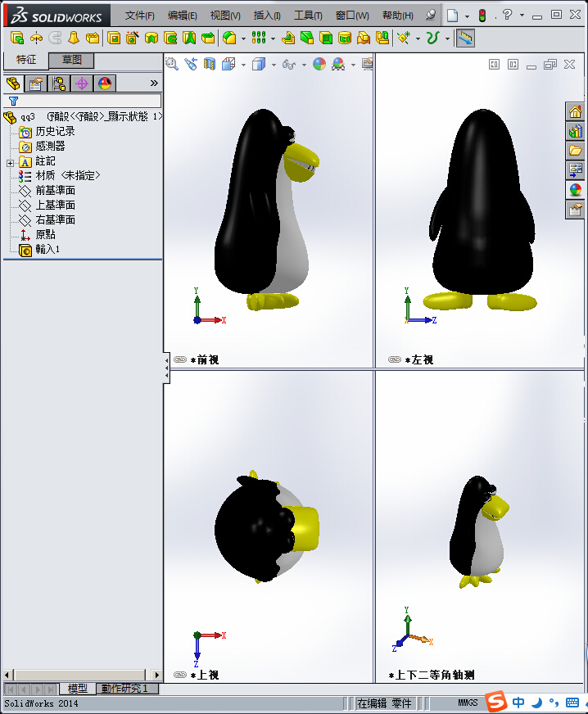Image resolution: width=588 pixels, height=714 pixels.
Task: Open Custom Properties task pane
Action: tap(575, 210)
